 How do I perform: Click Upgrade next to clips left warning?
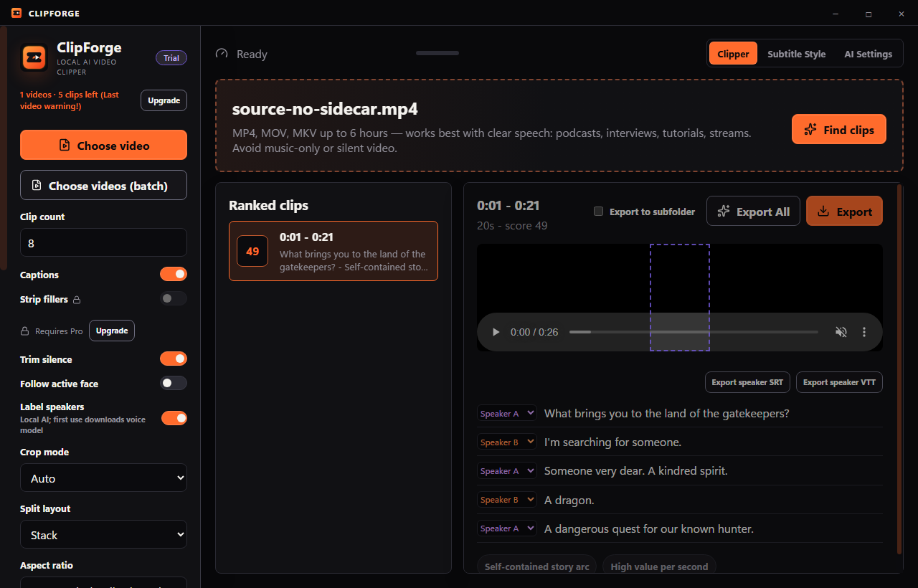[x=164, y=100]
